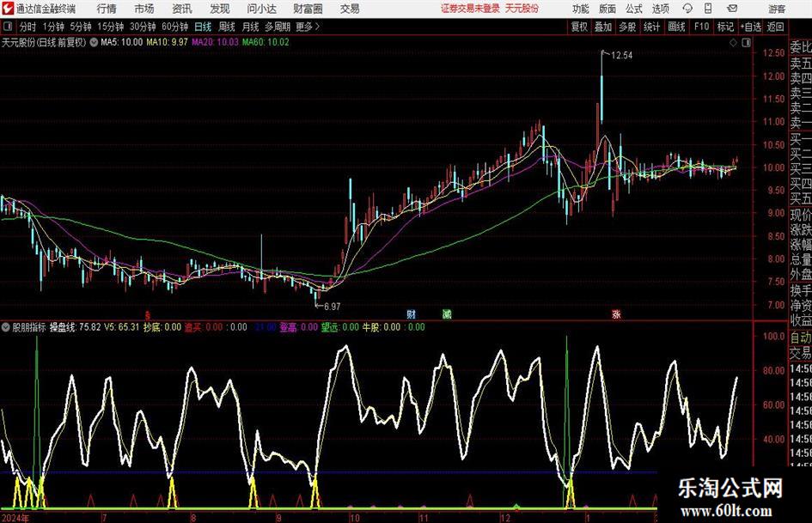Click the 6.97 low price label
The height and width of the screenshot is (523, 812).
pos(332,307)
